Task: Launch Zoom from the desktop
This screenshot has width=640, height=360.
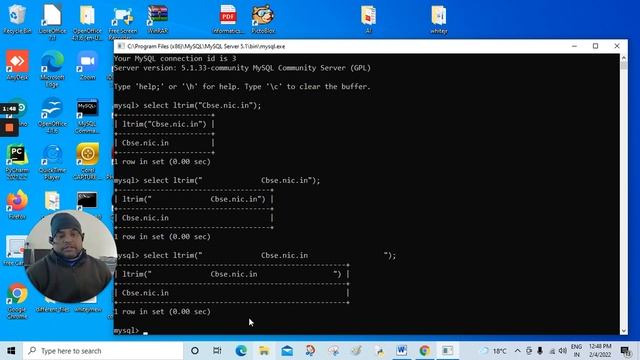Action: point(87,65)
